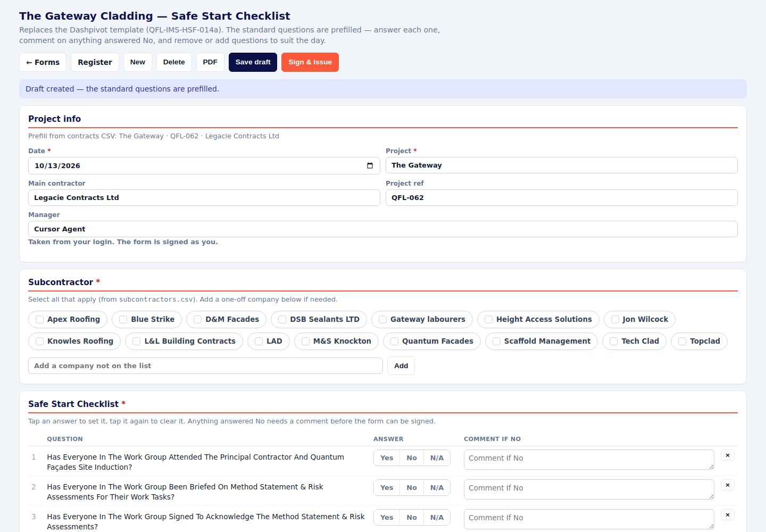
Task: Answer Yes for question 1
Action: point(387,458)
